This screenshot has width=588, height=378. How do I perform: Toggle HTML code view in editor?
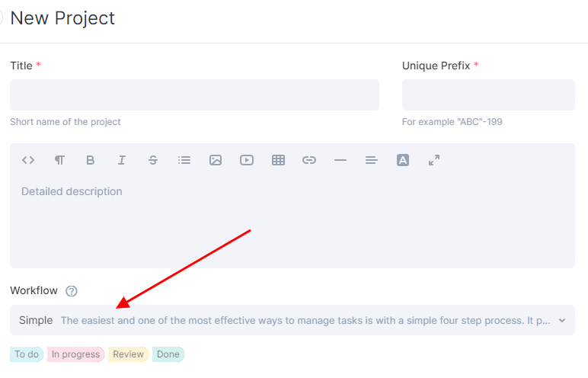[28, 160]
